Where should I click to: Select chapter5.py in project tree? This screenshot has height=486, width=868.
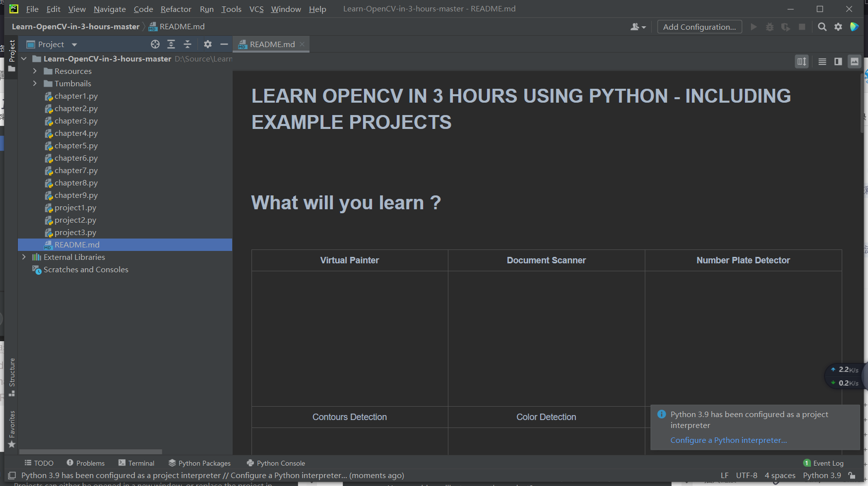pos(76,145)
